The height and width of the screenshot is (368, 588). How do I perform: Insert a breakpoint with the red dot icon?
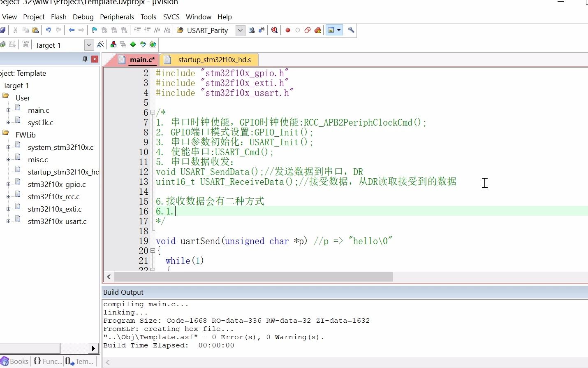[x=288, y=30]
